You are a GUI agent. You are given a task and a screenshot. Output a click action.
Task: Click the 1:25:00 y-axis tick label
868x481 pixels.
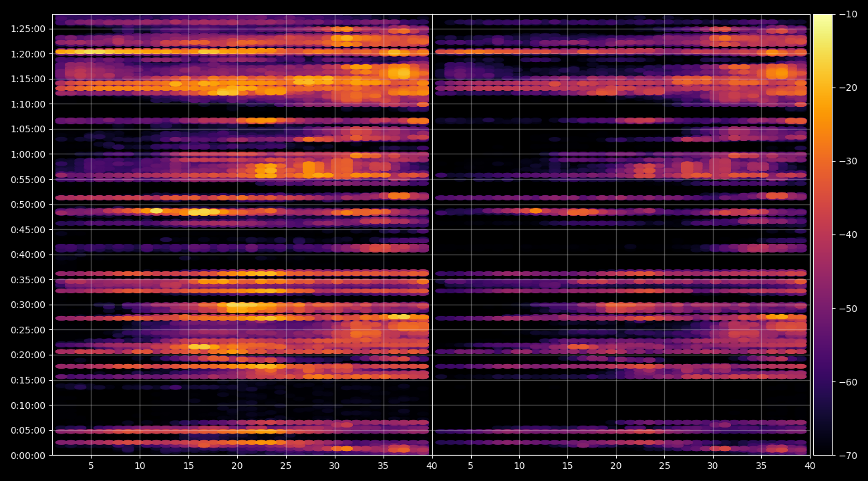[x=28, y=29]
